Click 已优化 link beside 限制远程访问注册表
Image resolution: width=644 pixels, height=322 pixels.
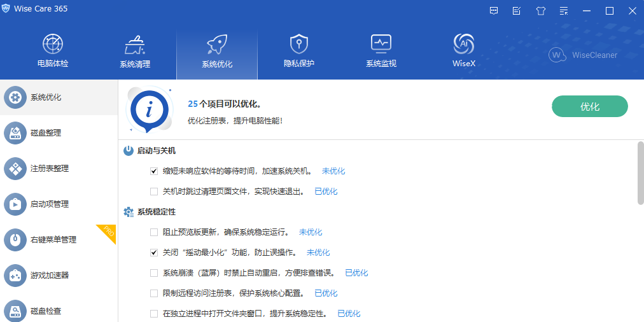pos(326,293)
